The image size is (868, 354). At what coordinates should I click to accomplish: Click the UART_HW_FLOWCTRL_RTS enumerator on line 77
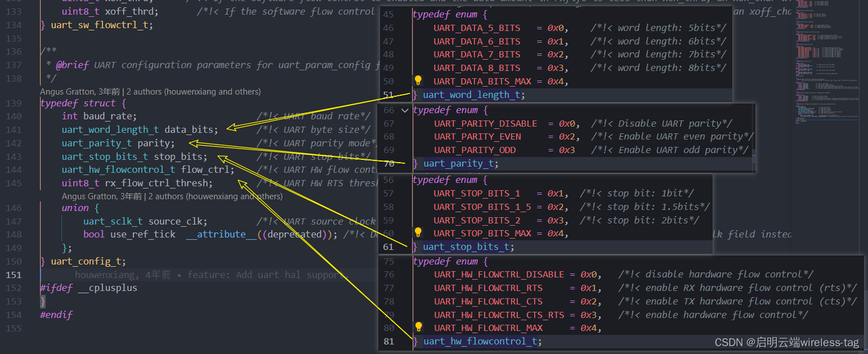[x=488, y=288]
